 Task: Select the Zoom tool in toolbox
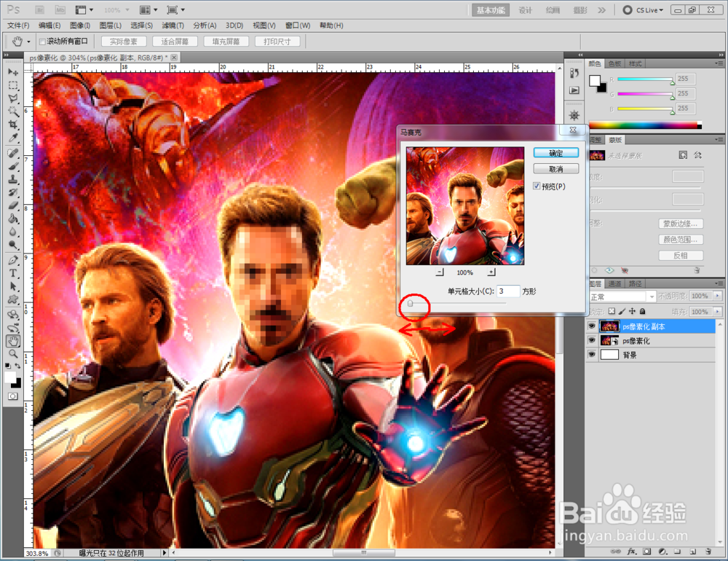tap(13, 354)
